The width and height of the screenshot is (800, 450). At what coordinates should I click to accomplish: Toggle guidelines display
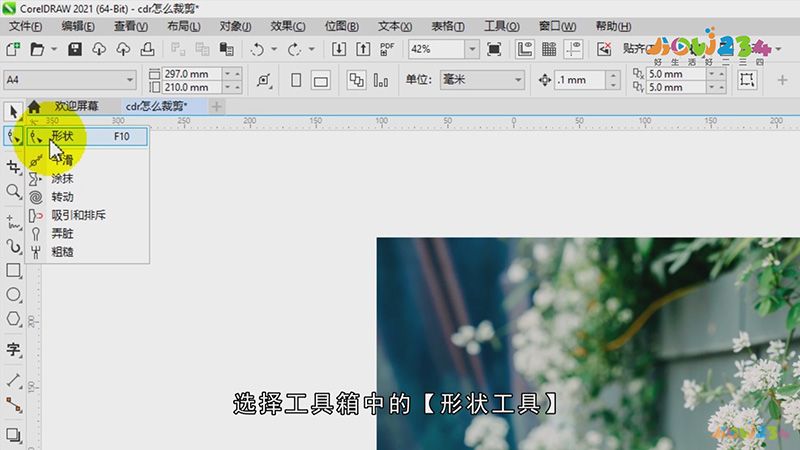[x=573, y=49]
